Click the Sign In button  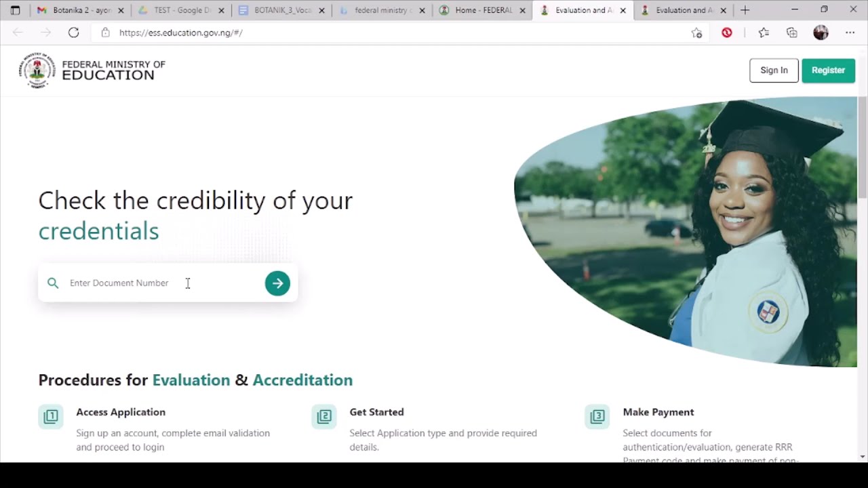click(x=774, y=70)
